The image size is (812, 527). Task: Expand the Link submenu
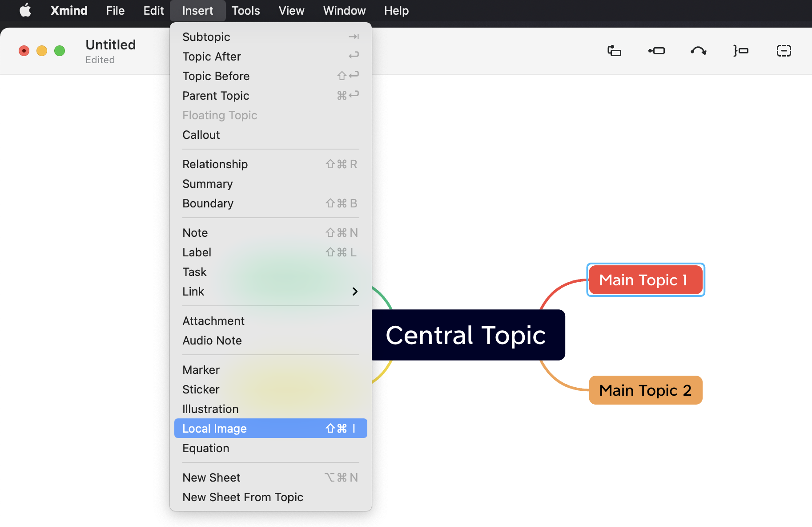point(270,292)
